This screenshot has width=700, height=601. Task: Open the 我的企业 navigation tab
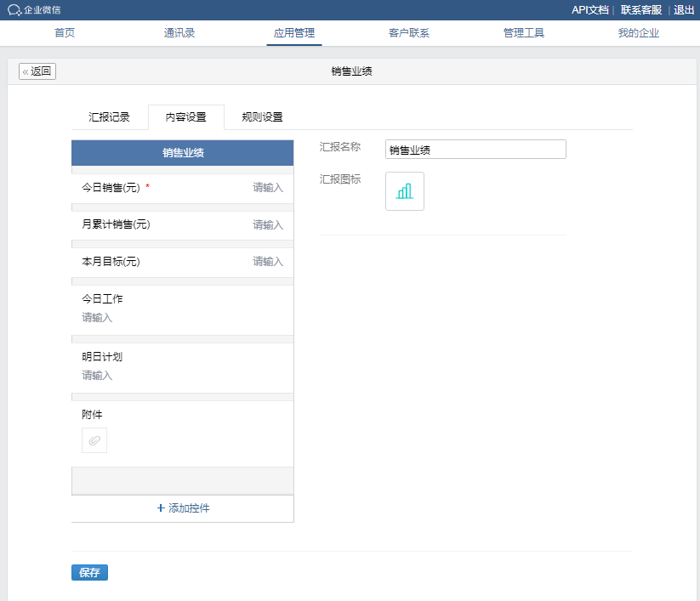[639, 32]
